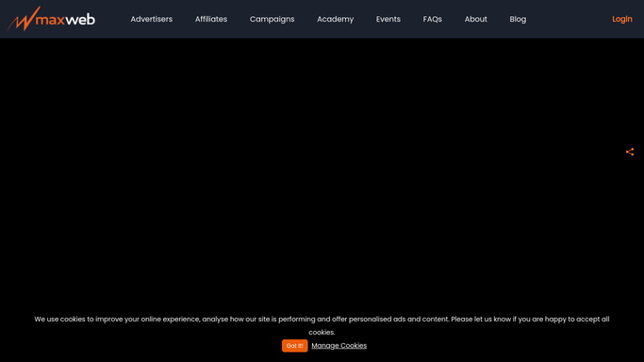644x362 pixels.
Task: Open the About navigation item
Action: (x=475, y=19)
